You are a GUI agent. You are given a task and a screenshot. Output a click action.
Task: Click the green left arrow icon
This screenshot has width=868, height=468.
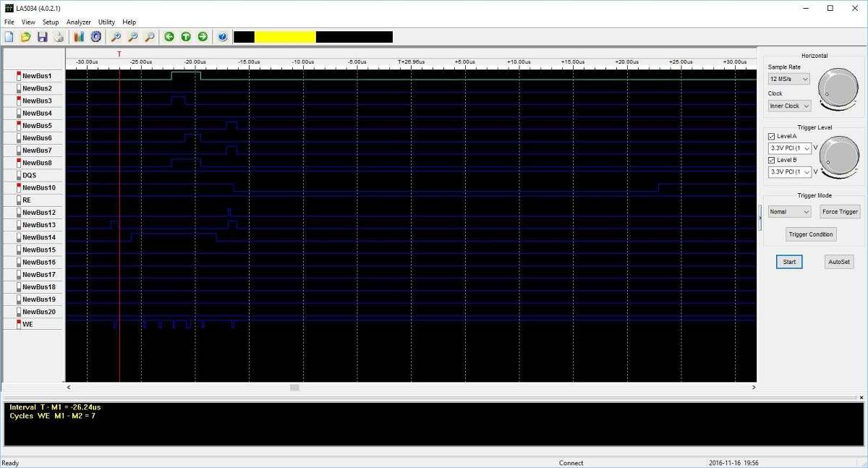(169, 37)
